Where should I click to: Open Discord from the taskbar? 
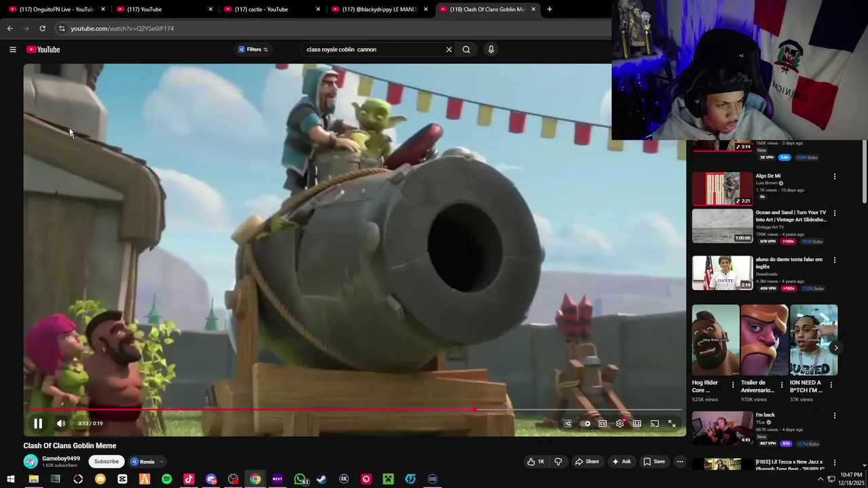point(211,479)
